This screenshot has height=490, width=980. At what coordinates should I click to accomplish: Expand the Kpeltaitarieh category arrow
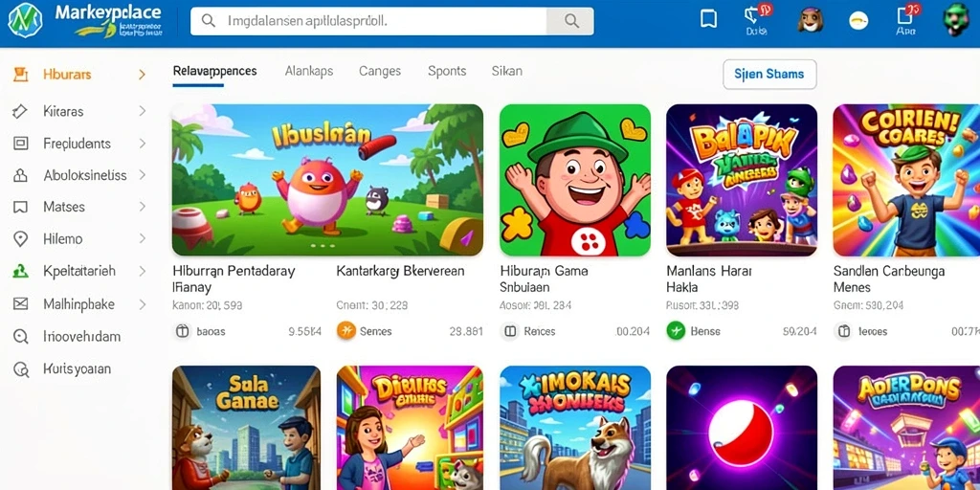142,271
